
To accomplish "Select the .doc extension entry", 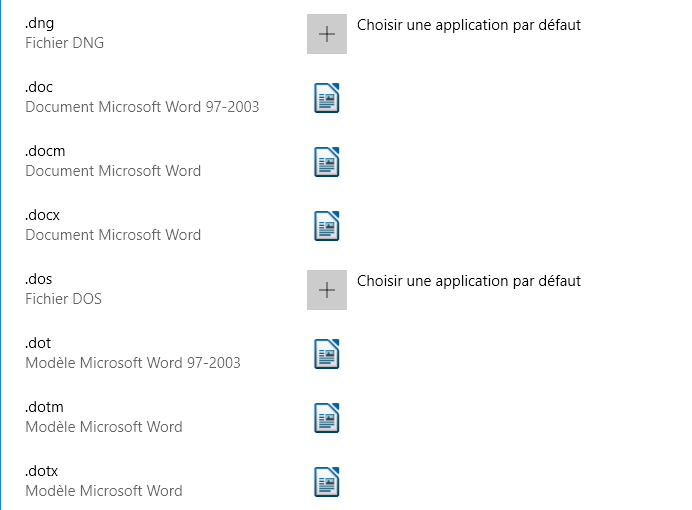I will click(39, 87).
